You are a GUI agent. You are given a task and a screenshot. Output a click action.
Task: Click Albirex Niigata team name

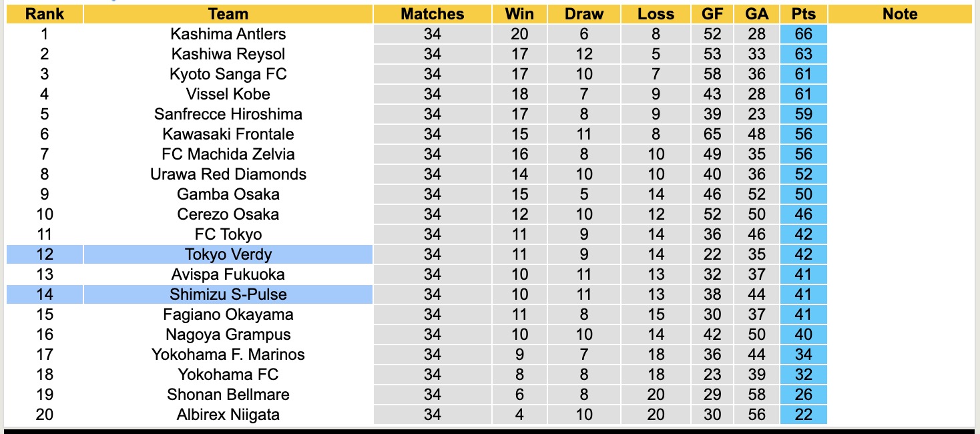point(228,415)
